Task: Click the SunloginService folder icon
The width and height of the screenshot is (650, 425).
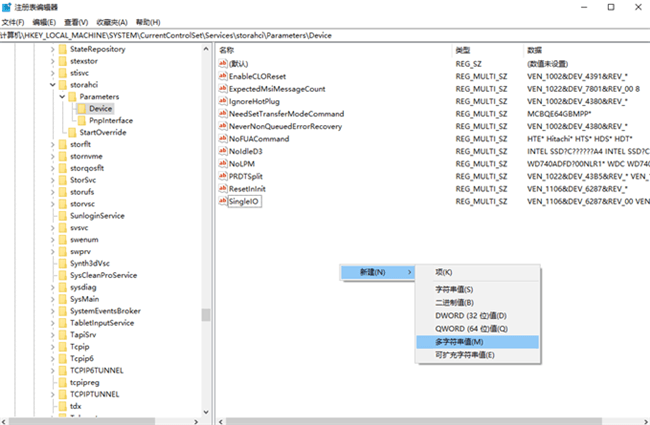Action: (x=63, y=216)
